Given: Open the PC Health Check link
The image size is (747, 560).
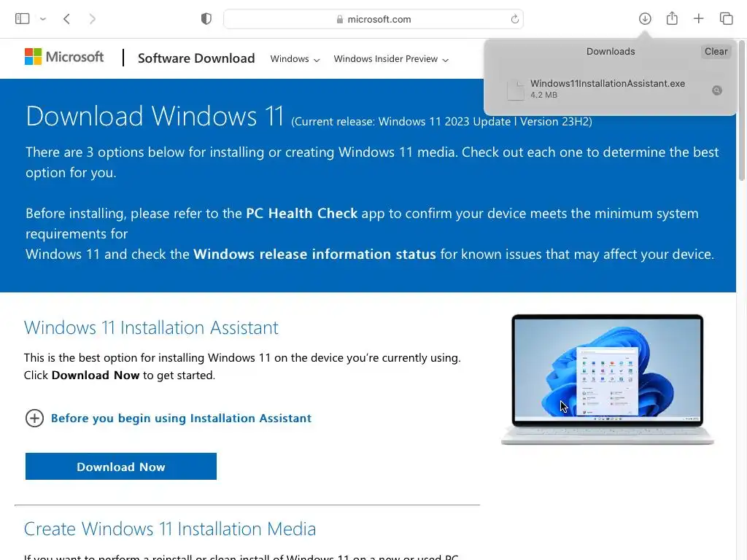Looking at the screenshot, I should [x=301, y=214].
